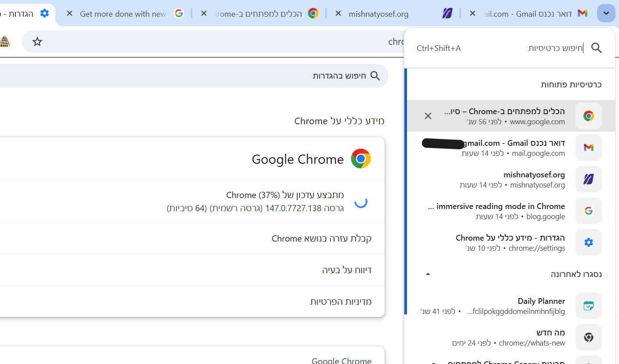
Task: Click the Ctrl+Shift+A shortcut hint
Action: [439, 48]
